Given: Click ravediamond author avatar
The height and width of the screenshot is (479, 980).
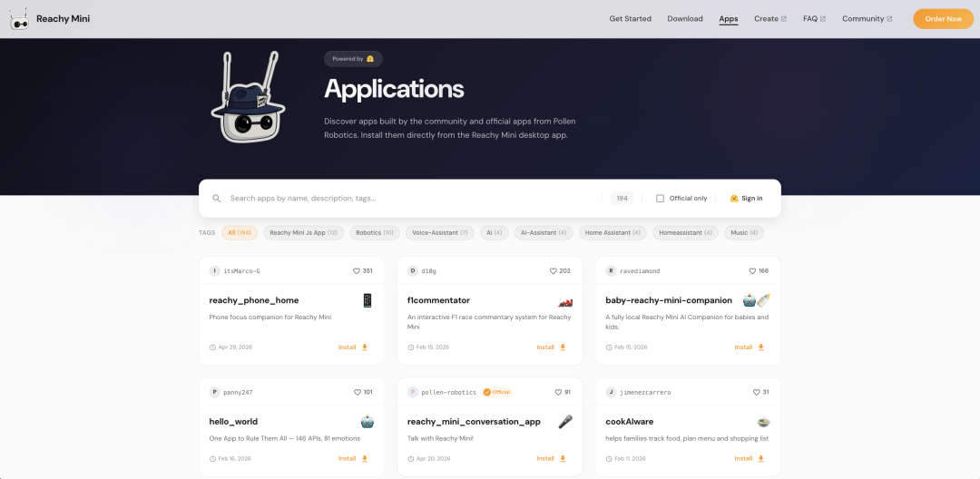Looking at the screenshot, I should (612, 271).
